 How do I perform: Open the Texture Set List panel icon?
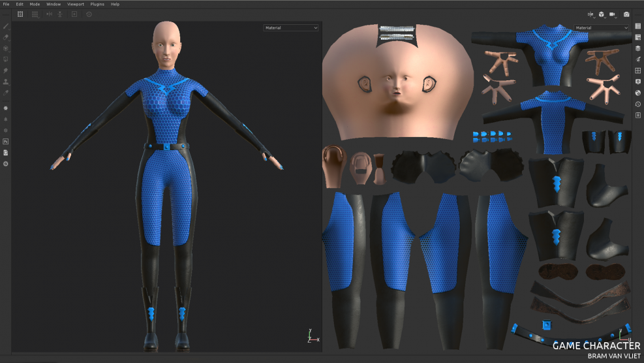coord(638,26)
